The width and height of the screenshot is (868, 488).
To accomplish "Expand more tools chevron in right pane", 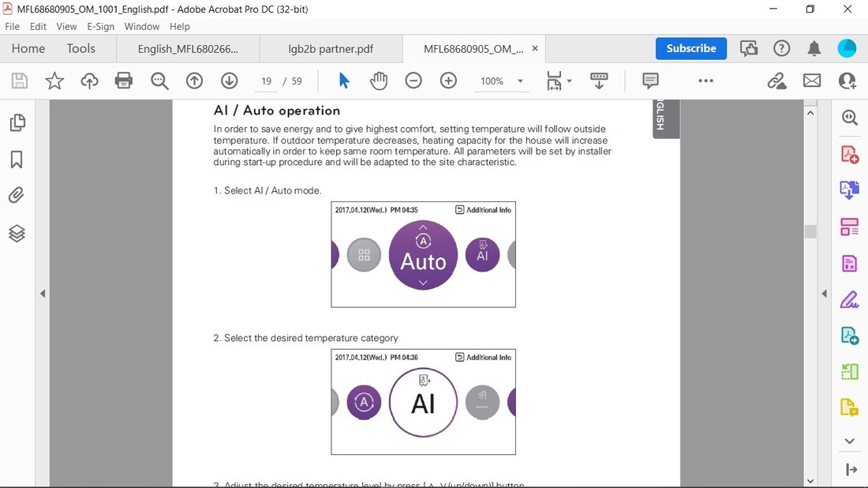I will (x=849, y=441).
